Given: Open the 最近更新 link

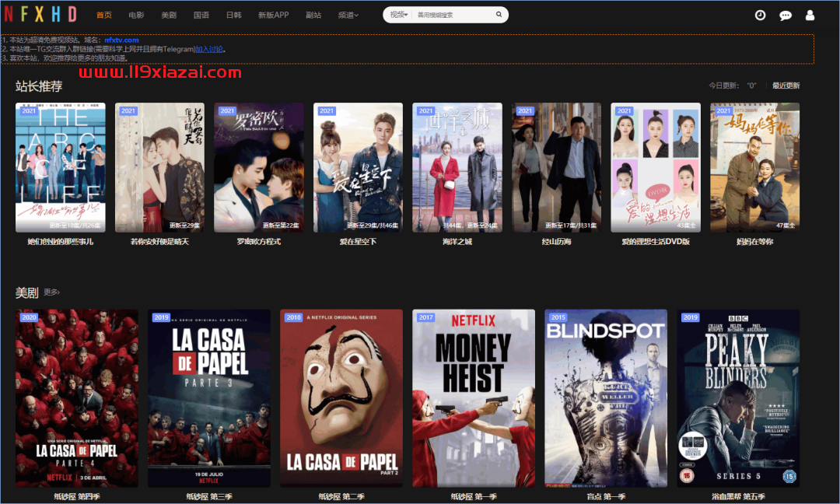Looking at the screenshot, I should 786,86.
